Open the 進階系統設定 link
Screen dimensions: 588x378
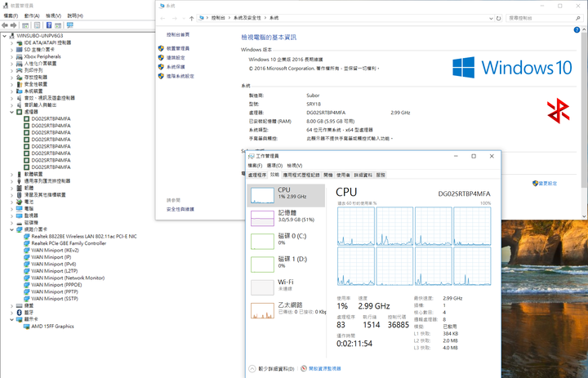tap(180, 76)
